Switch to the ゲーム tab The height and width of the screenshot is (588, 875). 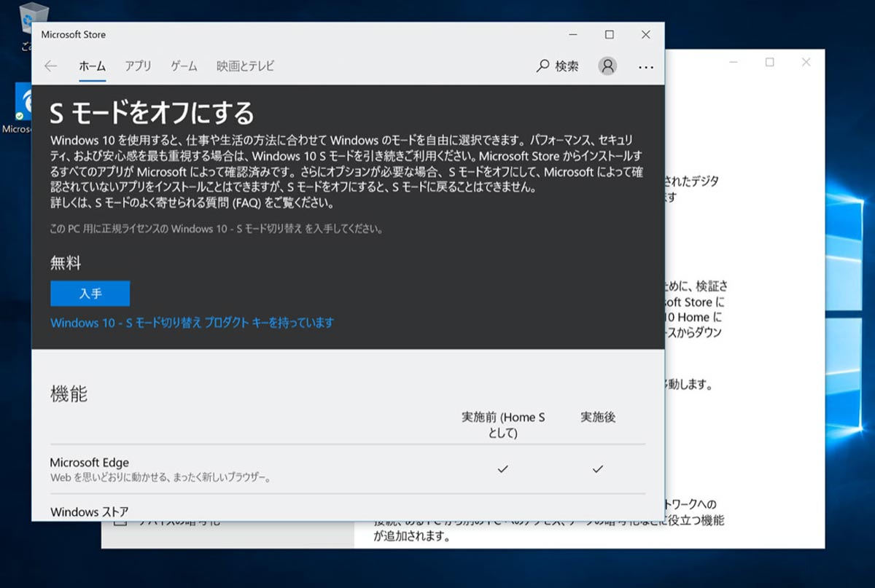coord(184,66)
